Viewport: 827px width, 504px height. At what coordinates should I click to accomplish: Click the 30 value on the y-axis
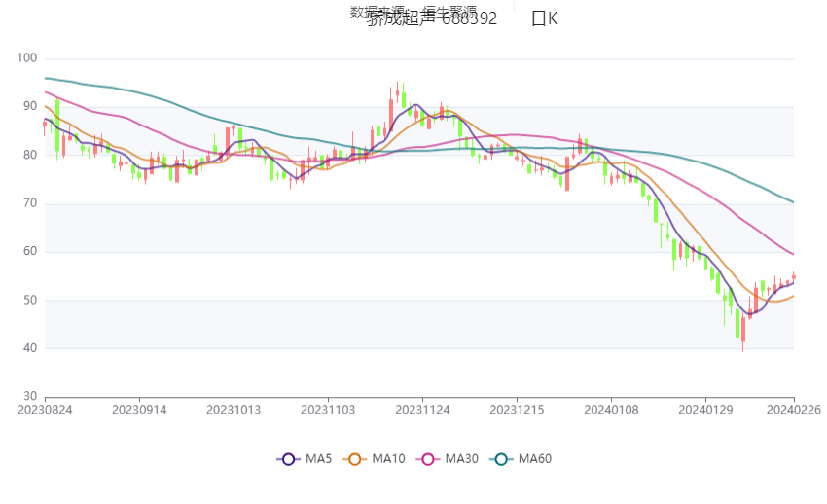pyautogui.click(x=30, y=397)
